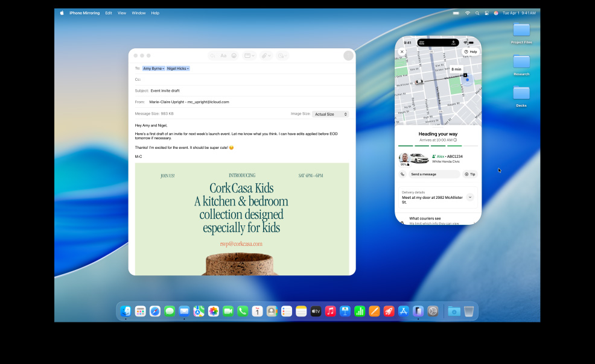This screenshot has height=364, width=595.
Task: Tap the Tip button
Action: coord(470,174)
